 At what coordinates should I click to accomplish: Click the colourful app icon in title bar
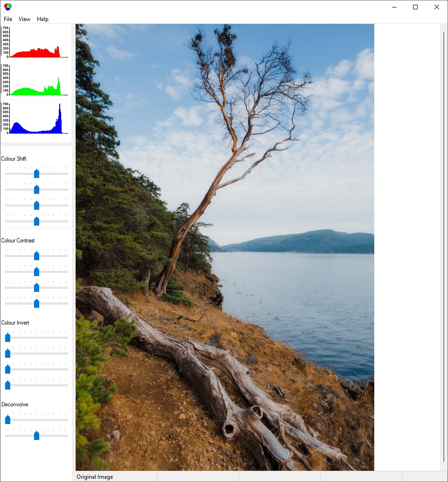[7, 7]
